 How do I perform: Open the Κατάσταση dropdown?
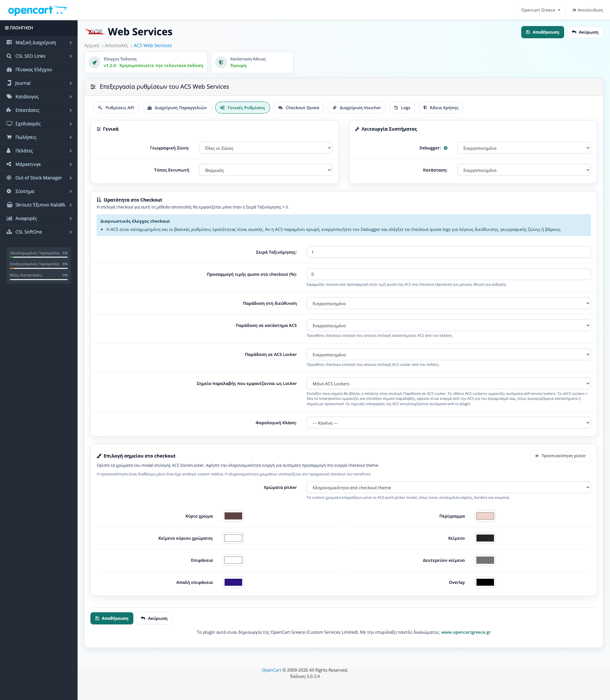(524, 170)
